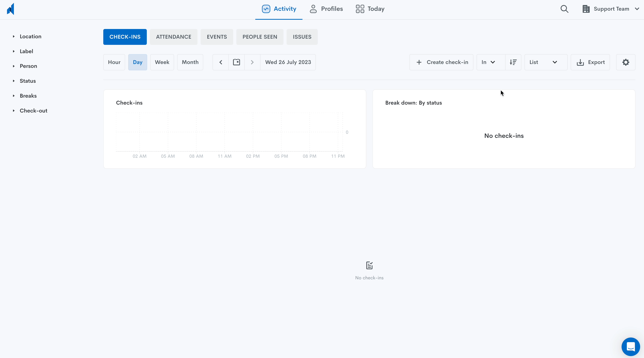
Task: Click the 11 PM axis label
Action: 338,156
